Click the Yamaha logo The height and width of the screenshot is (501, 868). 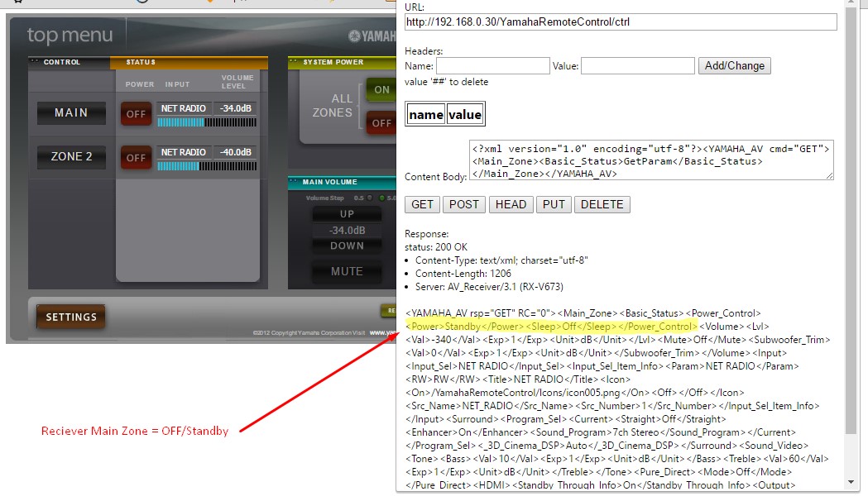(372, 36)
